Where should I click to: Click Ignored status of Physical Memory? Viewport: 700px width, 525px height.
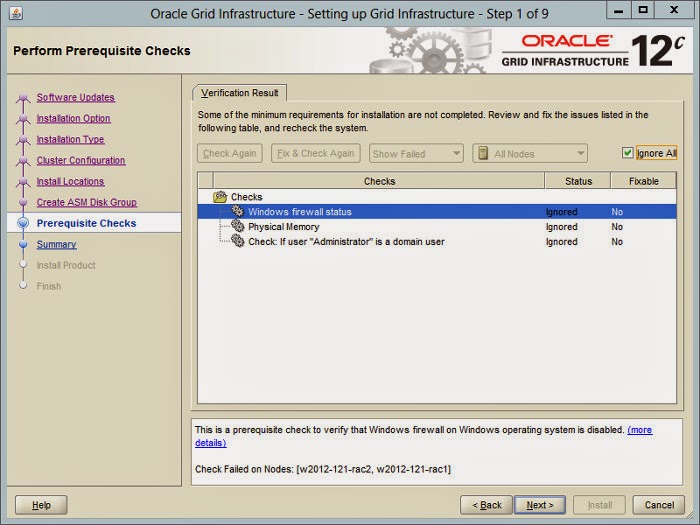[562, 227]
